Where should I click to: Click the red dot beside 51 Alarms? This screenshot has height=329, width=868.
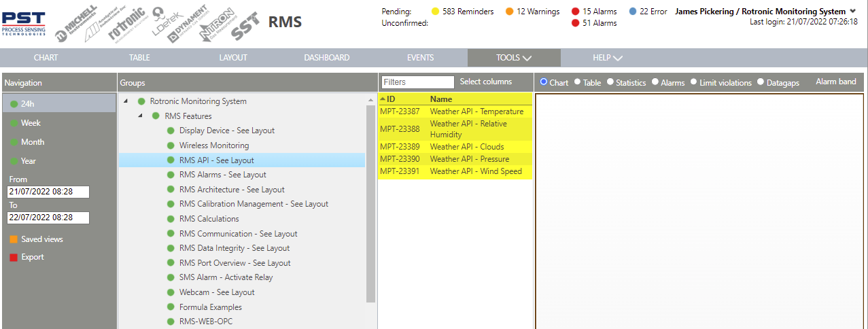tap(575, 23)
